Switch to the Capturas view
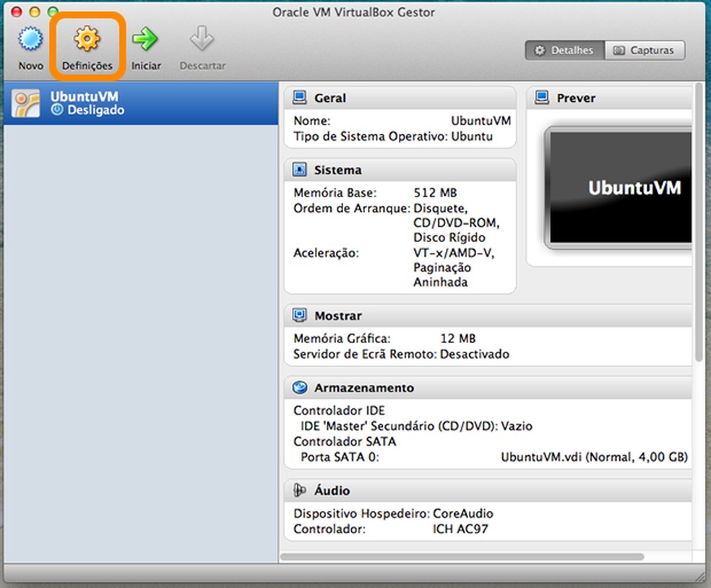711x588 pixels. (x=645, y=50)
